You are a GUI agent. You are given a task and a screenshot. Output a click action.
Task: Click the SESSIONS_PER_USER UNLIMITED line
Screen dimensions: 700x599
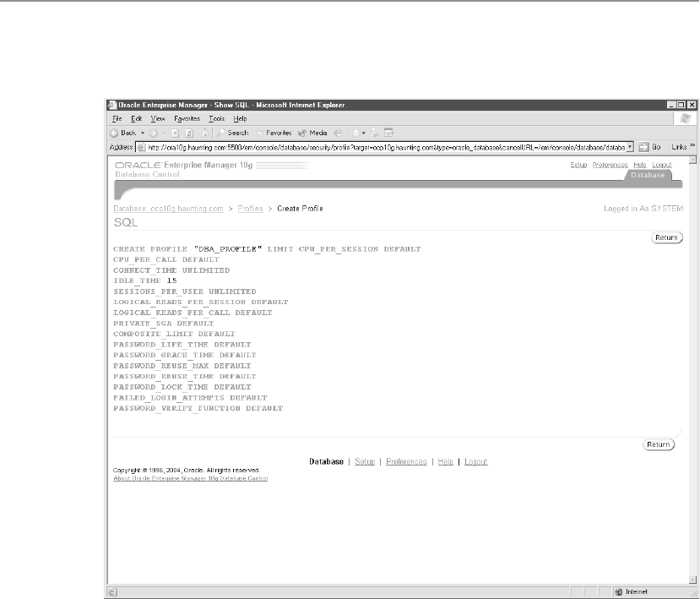click(185, 291)
